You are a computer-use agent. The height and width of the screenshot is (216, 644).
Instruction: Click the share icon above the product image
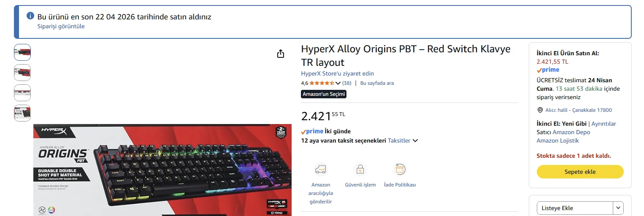(x=281, y=54)
